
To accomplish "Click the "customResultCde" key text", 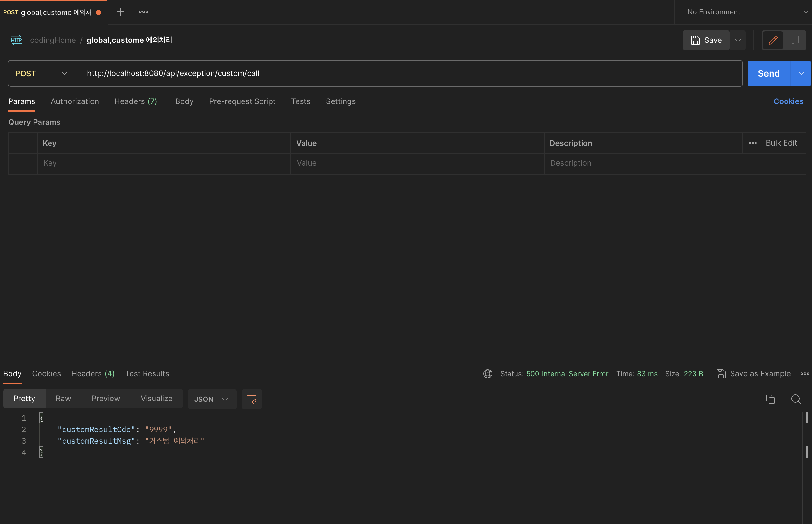I will point(96,430).
